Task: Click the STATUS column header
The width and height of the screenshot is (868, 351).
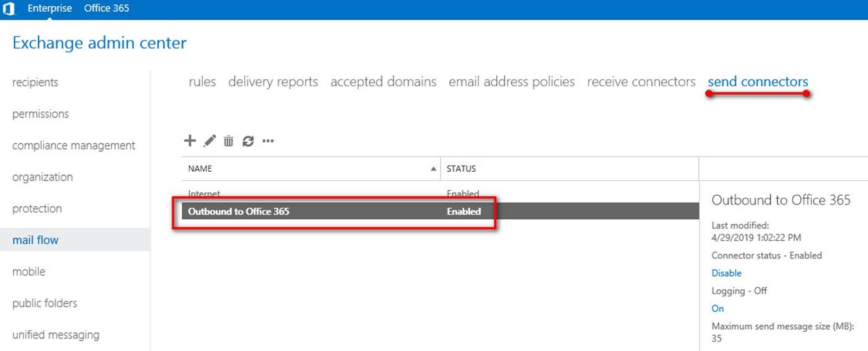Action: 570,168
